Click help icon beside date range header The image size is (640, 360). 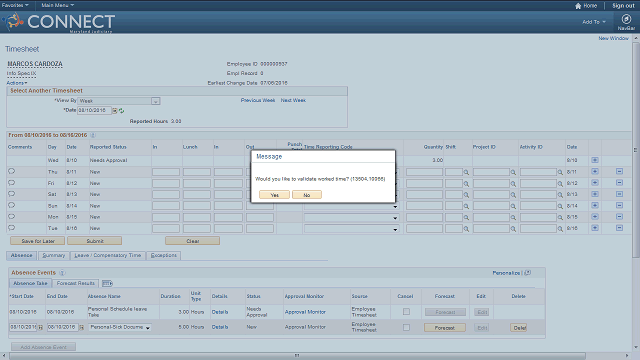(93, 135)
